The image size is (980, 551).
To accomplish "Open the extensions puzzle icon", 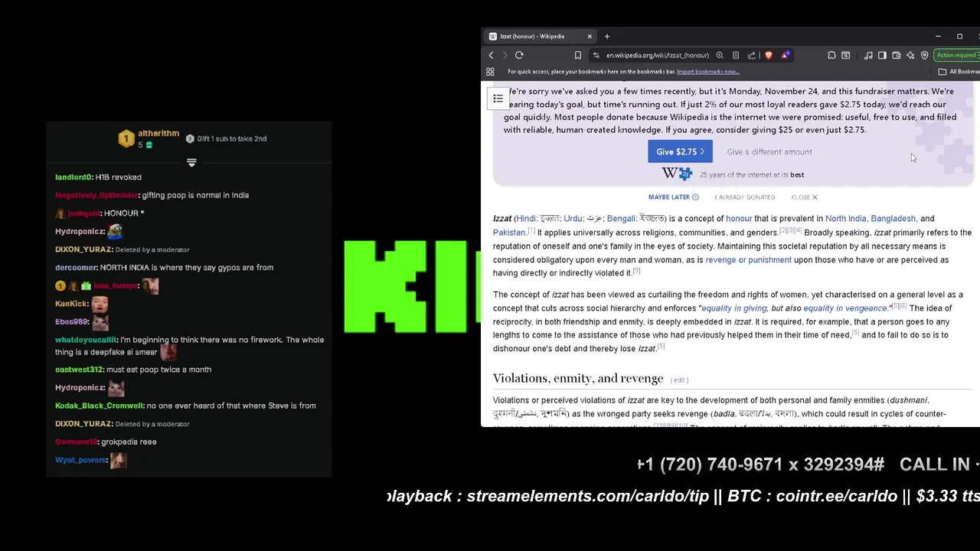I will pyautogui.click(x=831, y=55).
